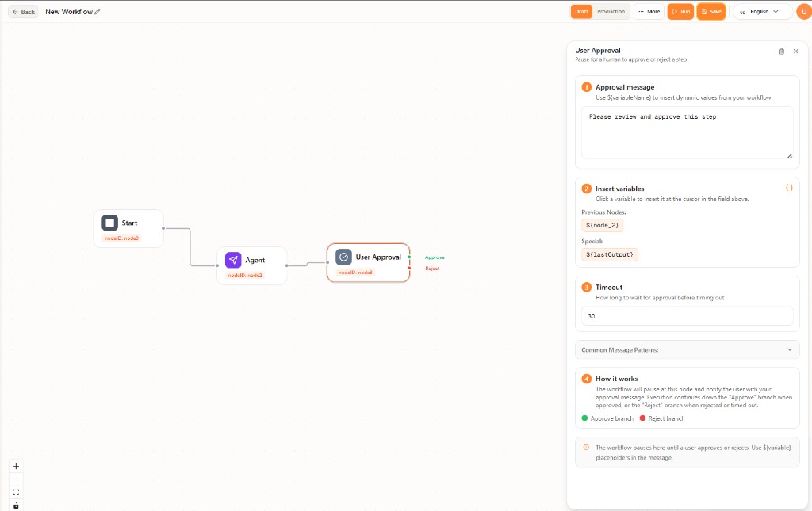Click the Agent node input connector

[x=217, y=265]
